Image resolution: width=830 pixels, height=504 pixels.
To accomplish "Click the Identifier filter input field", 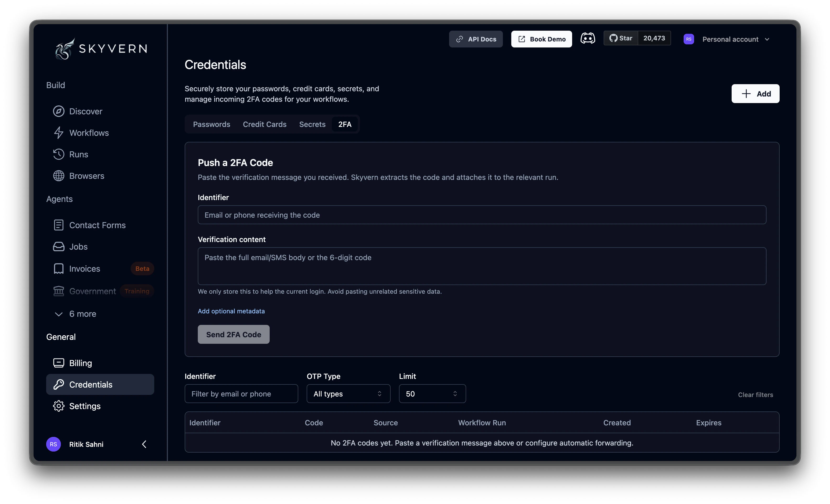I will point(241,394).
